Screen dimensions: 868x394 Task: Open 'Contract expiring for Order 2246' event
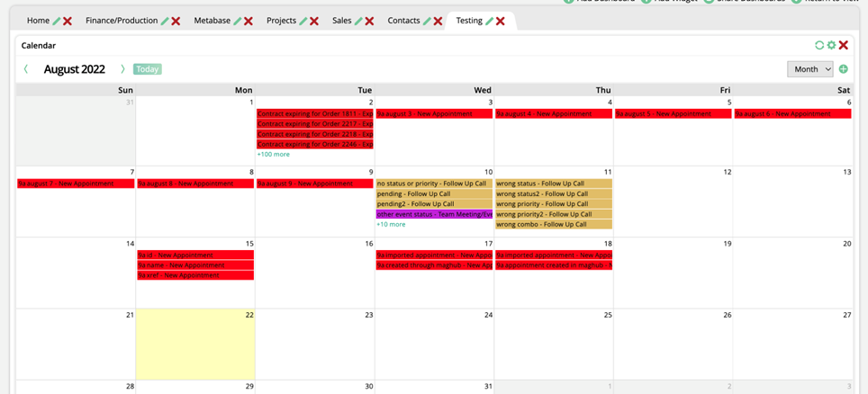click(315, 144)
